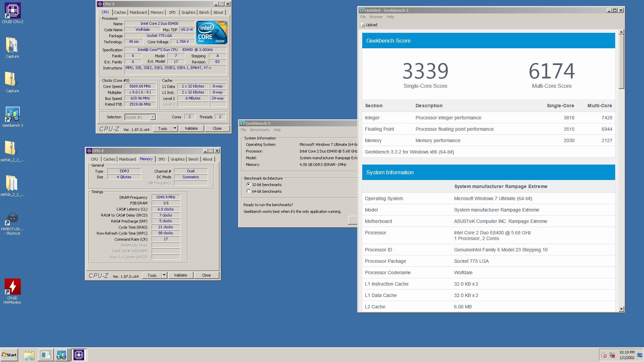Screen dimensions: 644x362
Task: Click the Upload icon in Geekbench results
Action: (x=363, y=25)
